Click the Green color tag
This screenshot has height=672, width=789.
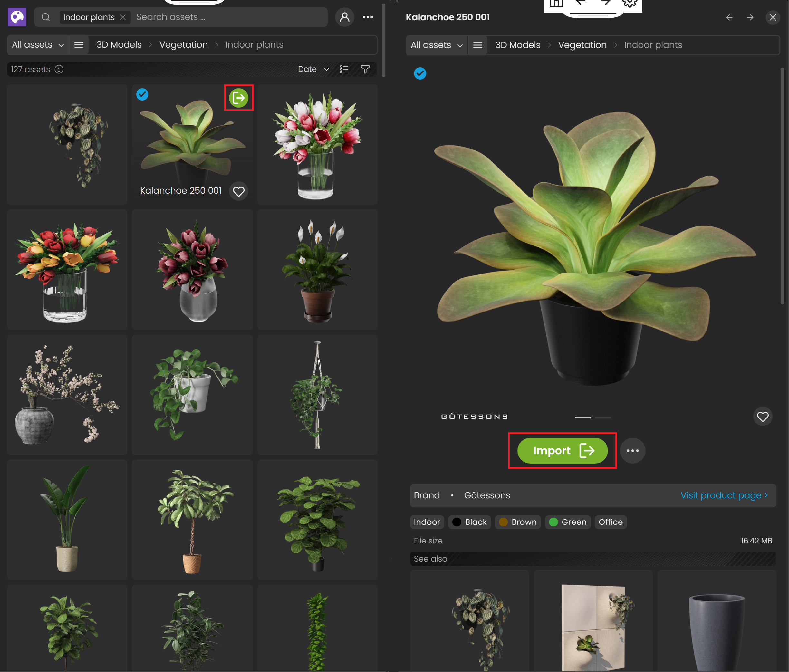(567, 522)
